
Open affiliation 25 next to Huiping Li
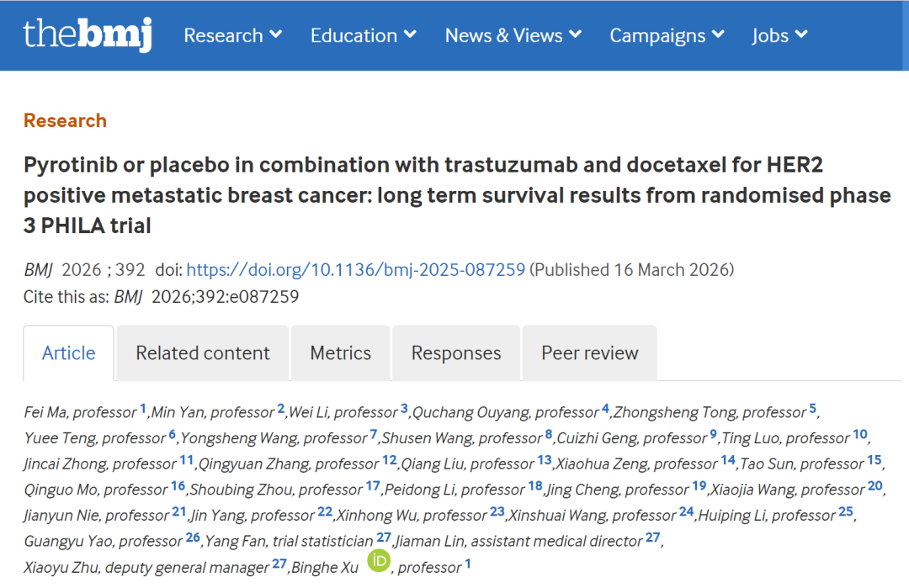[846, 512]
